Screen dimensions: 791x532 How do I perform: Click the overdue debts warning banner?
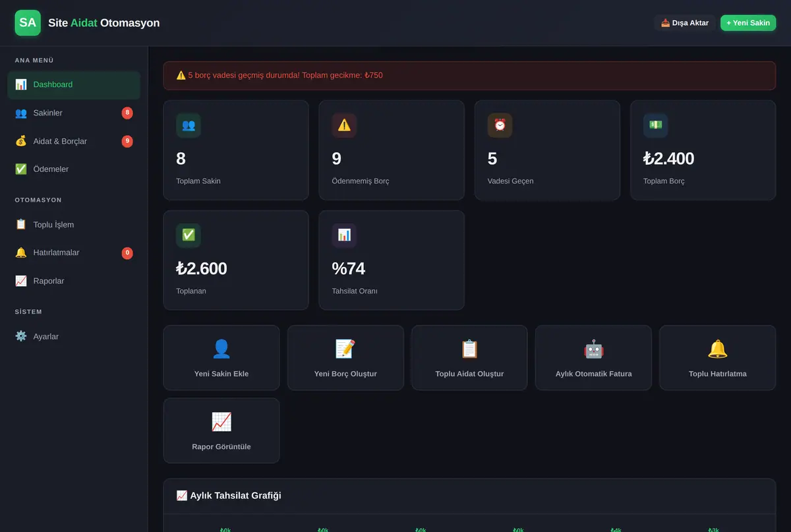tap(469, 75)
